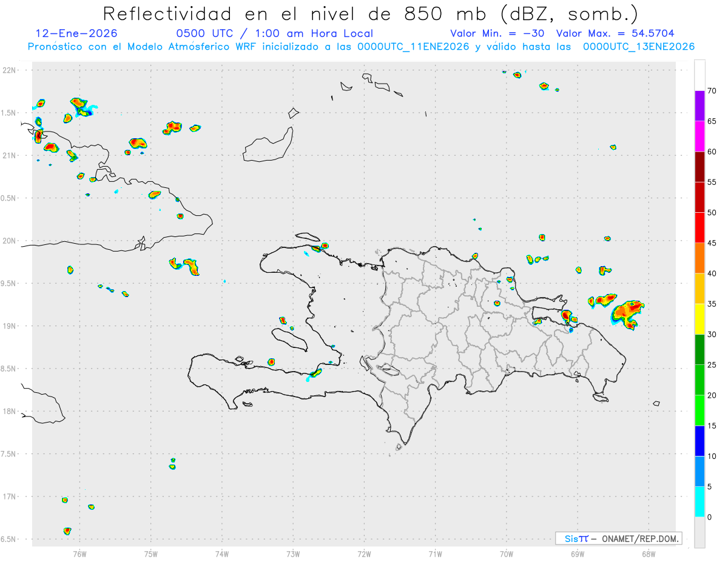Click the colorbar tick label '45'
728x562 pixels.
712,243
